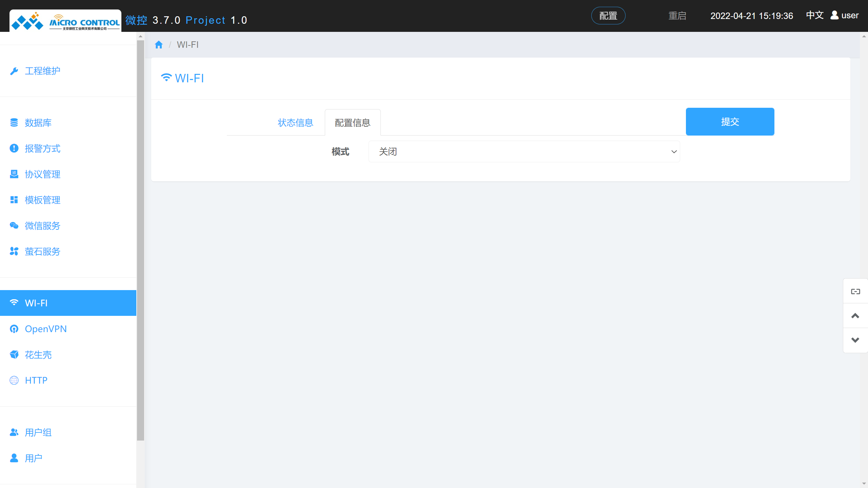Screen dimensions: 868x488
Task: Click the OpenVPN sidebar icon
Action: pos(14,329)
